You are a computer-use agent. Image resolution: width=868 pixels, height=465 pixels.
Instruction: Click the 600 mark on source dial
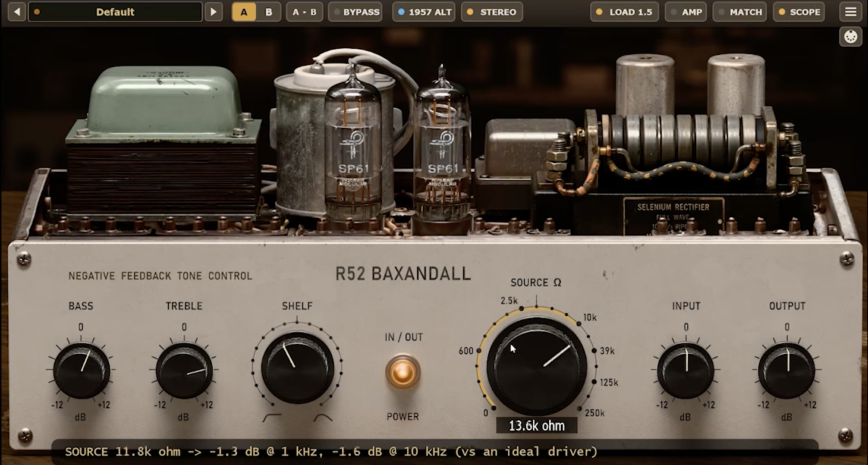(x=466, y=351)
